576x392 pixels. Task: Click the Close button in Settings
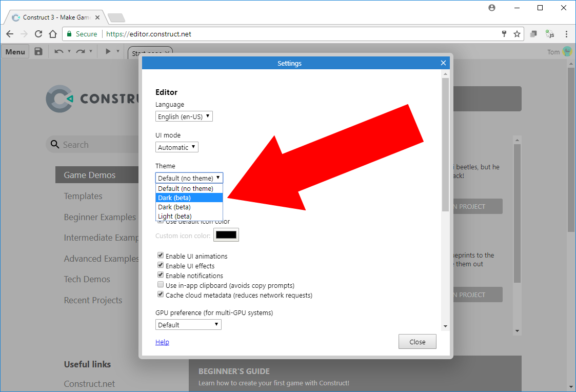click(x=417, y=342)
